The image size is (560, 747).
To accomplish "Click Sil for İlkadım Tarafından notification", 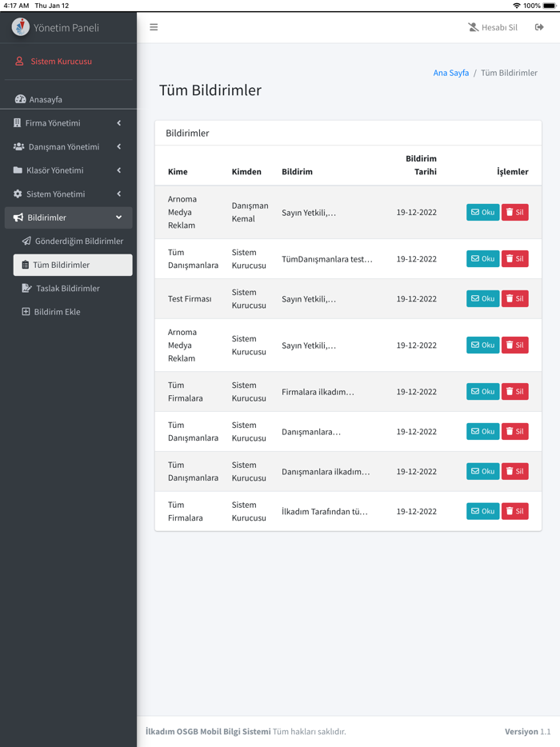I will click(x=514, y=511).
